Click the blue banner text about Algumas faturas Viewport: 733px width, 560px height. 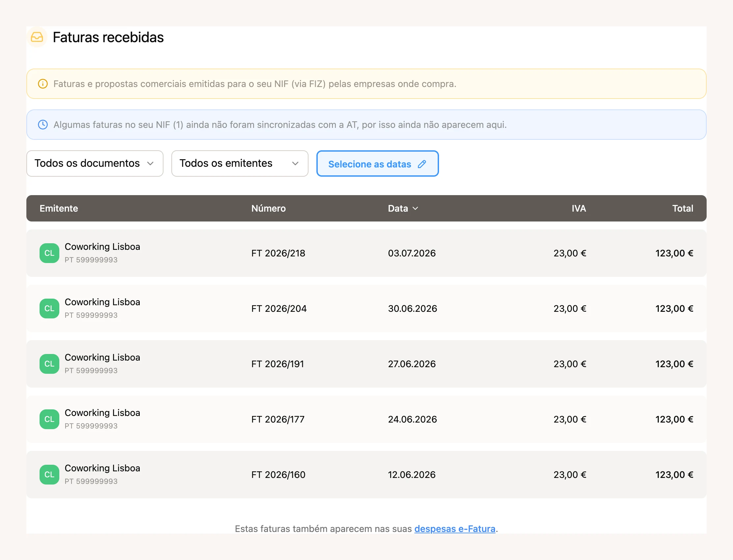280,125
